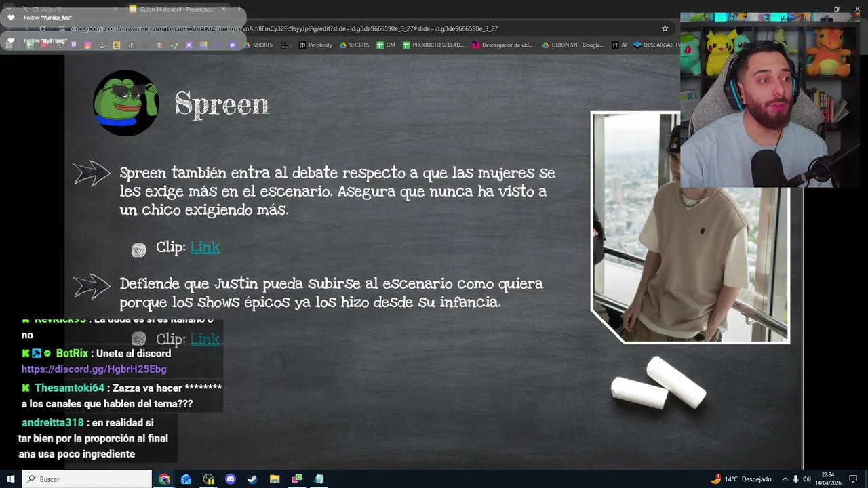Click the heart beside 'Follow Yunike_Mx'

click(x=11, y=18)
